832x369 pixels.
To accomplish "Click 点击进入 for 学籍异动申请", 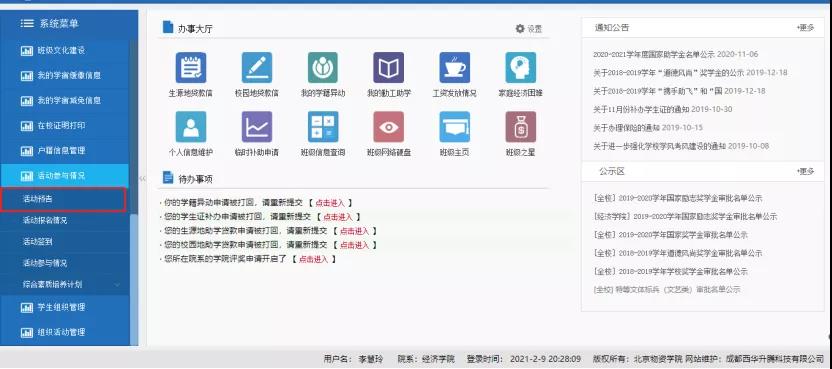I will coord(330,203).
